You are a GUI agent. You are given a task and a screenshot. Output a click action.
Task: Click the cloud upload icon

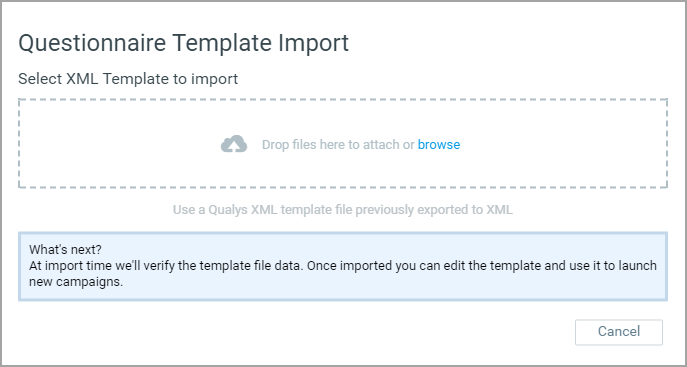point(234,144)
